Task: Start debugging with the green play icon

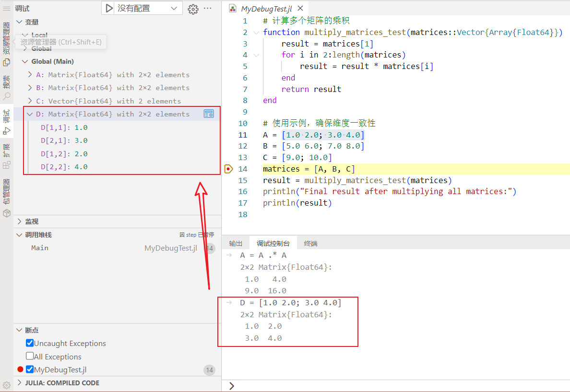Action: click(109, 8)
